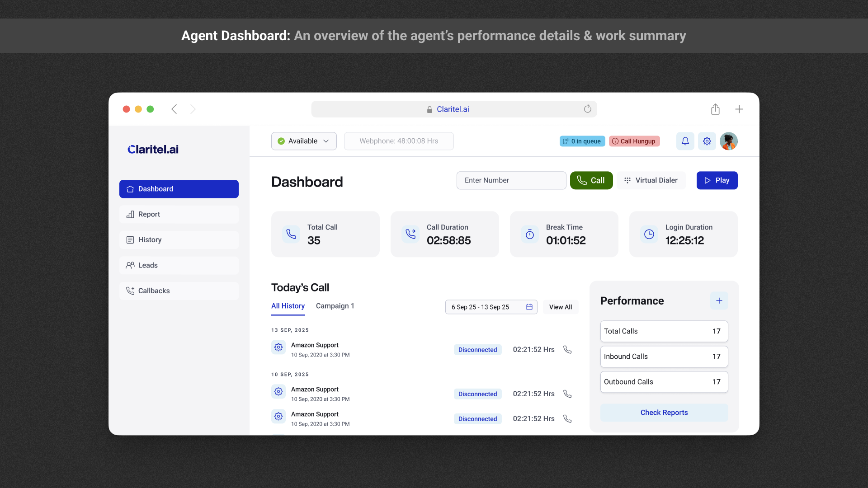868x488 pixels.
Task: Select the Dashboard sidebar icon
Action: (x=131, y=189)
